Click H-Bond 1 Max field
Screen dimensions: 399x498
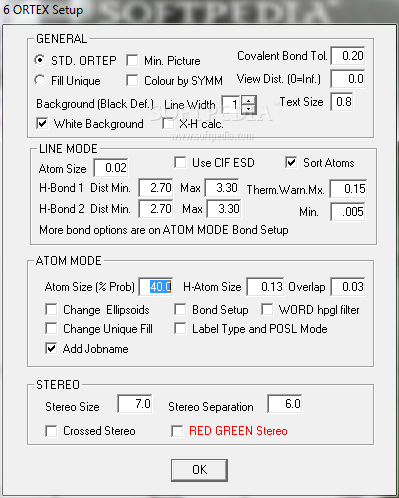(222, 188)
